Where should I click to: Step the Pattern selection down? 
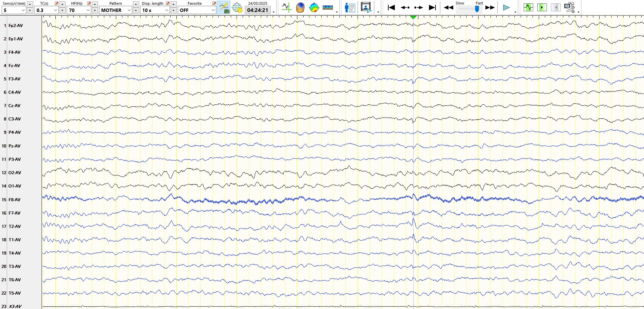(136, 10)
